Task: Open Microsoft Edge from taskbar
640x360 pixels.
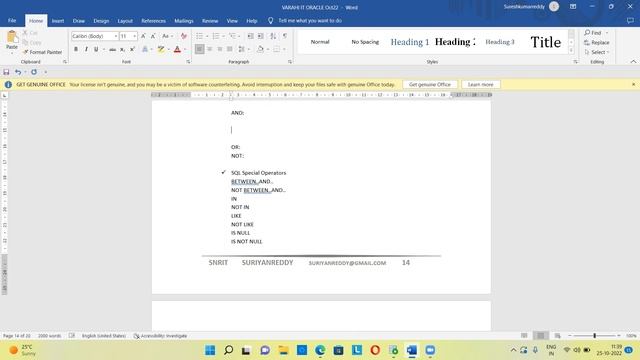Action: click(x=320, y=350)
